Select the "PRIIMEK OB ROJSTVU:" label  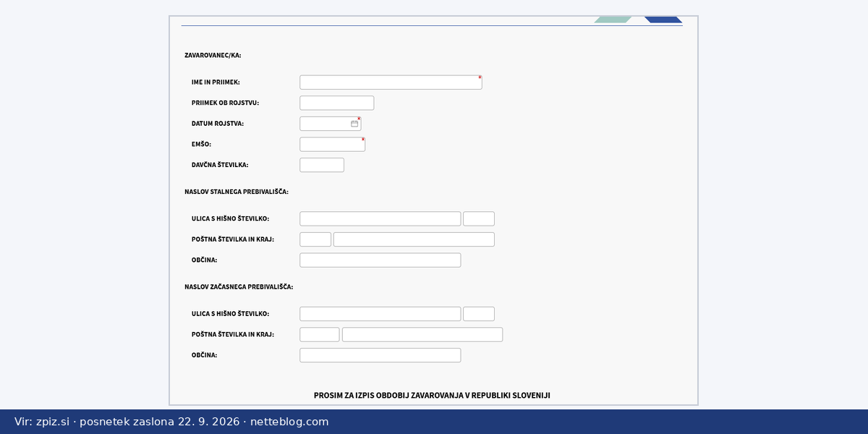[x=225, y=103]
